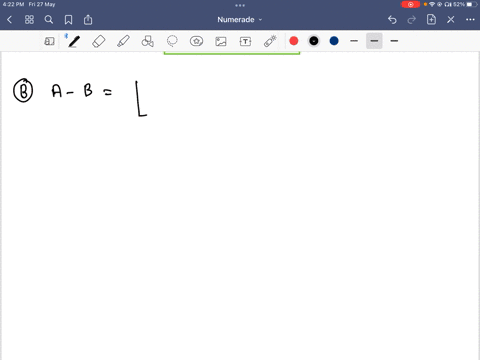This screenshot has width=480, height=360.
Task: Tap the 4:22 PM clock
Action: point(13,4)
